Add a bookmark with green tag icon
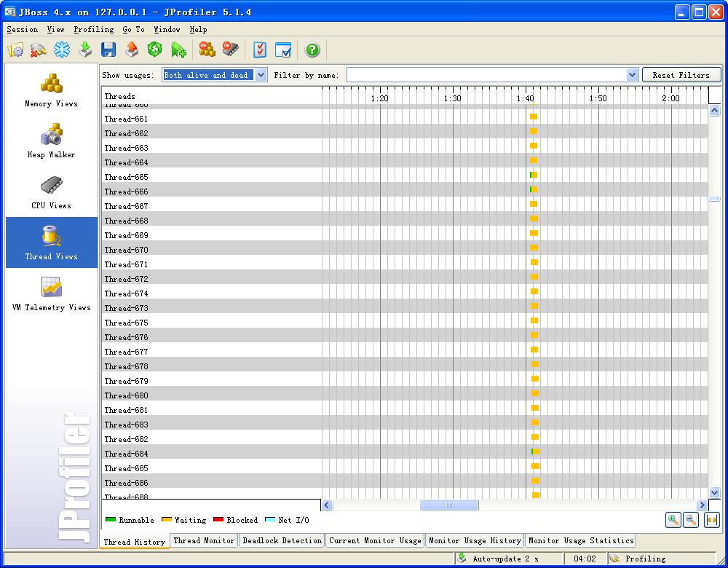The image size is (728, 568). point(178,50)
